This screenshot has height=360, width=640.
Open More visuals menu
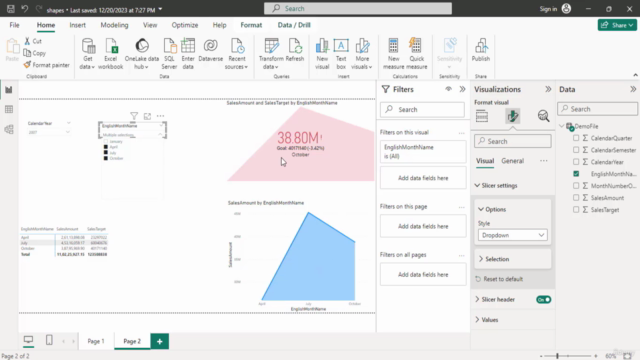362,54
